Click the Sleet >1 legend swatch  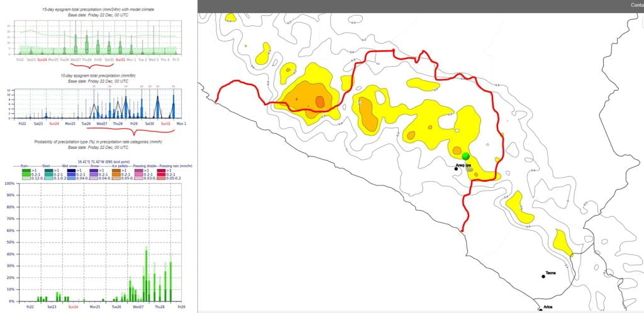49,171
